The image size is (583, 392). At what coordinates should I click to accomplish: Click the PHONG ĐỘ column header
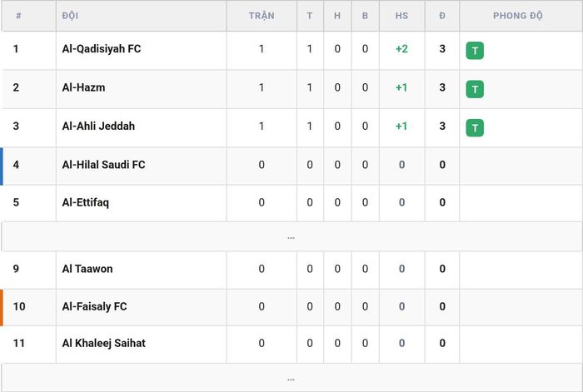point(518,16)
